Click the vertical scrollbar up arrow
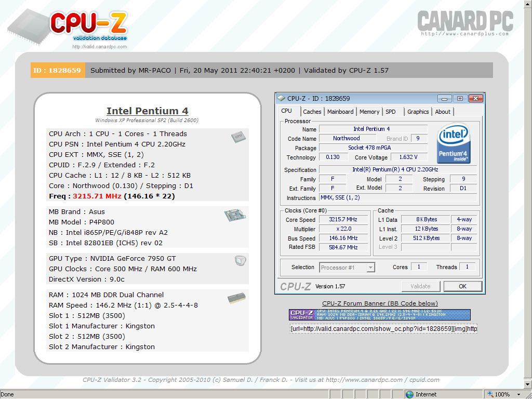The height and width of the screenshot is (399, 532). pyautogui.click(x=528, y=4)
